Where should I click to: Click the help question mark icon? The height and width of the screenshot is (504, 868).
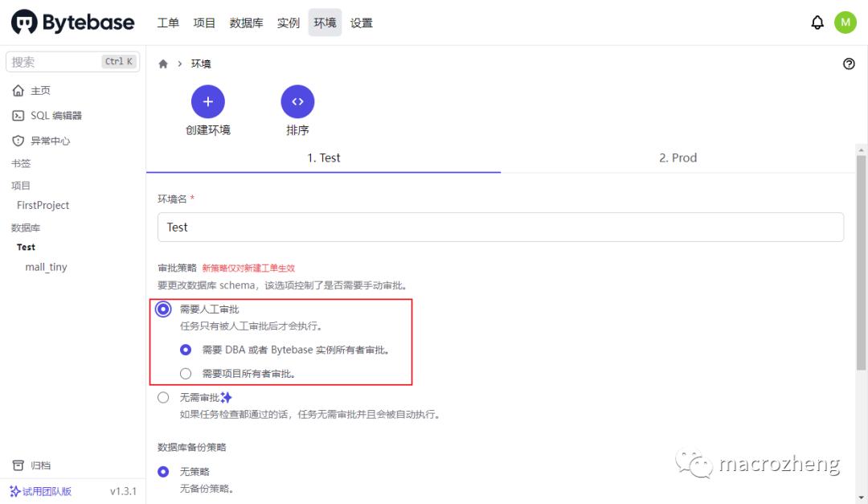(x=850, y=64)
